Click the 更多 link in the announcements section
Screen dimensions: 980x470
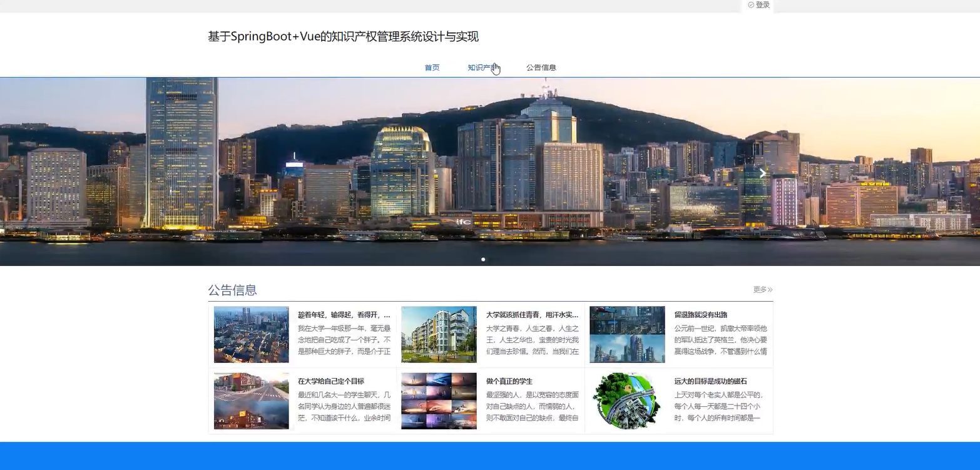pyautogui.click(x=761, y=289)
